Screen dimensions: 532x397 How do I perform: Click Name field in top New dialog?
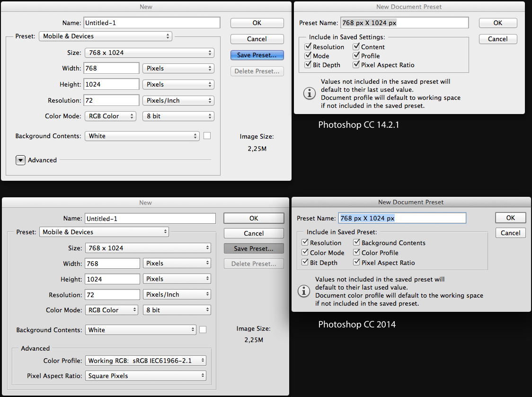pos(152,23)
